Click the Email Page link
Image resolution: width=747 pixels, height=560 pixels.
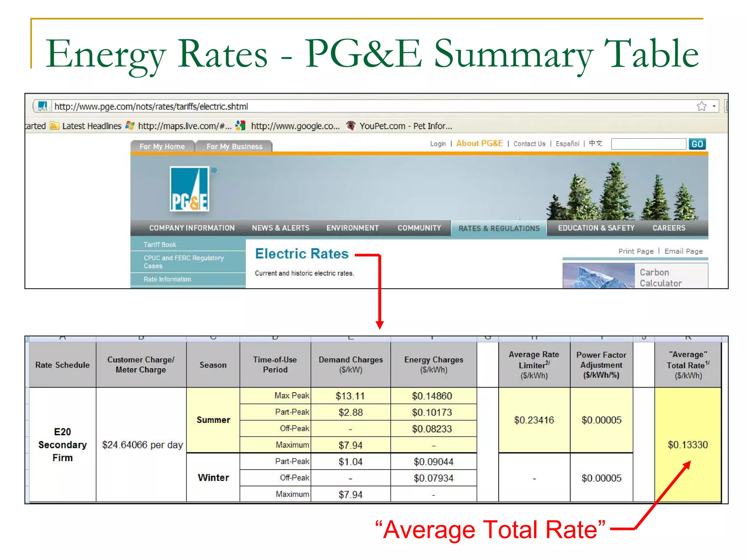683,251
